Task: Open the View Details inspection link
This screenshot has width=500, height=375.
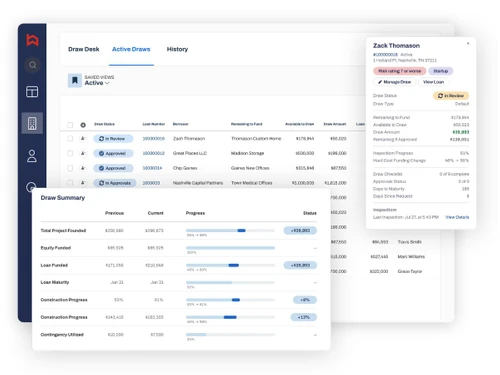Action: (x=457, y=217)
